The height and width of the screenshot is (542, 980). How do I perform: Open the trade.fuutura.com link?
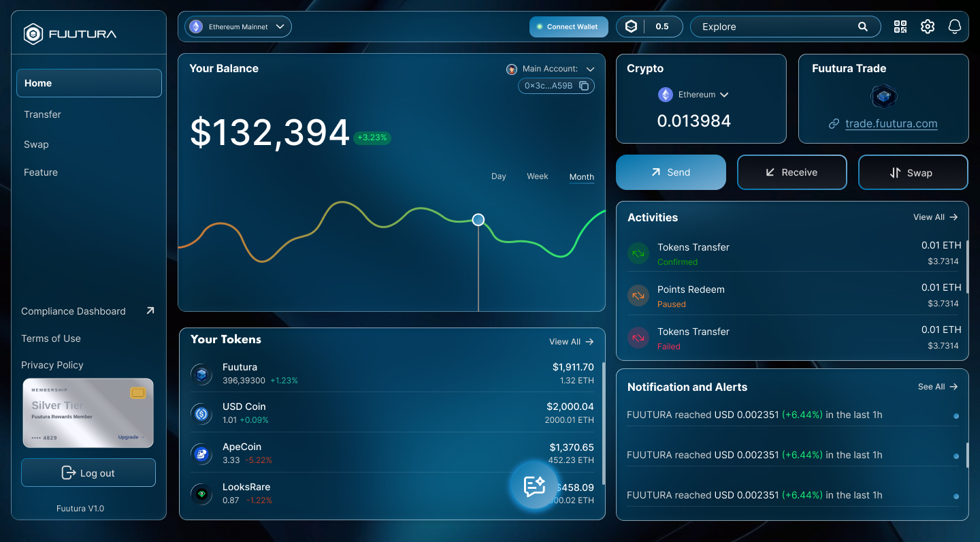[x=892, y=124]
